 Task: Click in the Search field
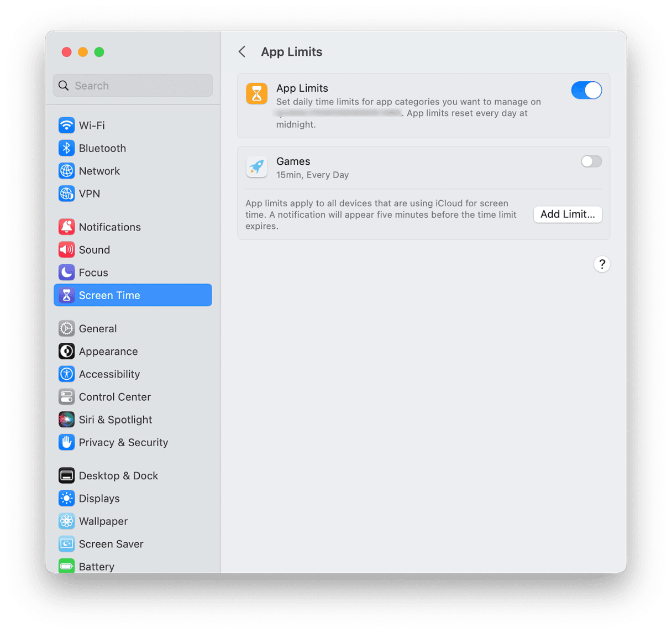(133, 86)
